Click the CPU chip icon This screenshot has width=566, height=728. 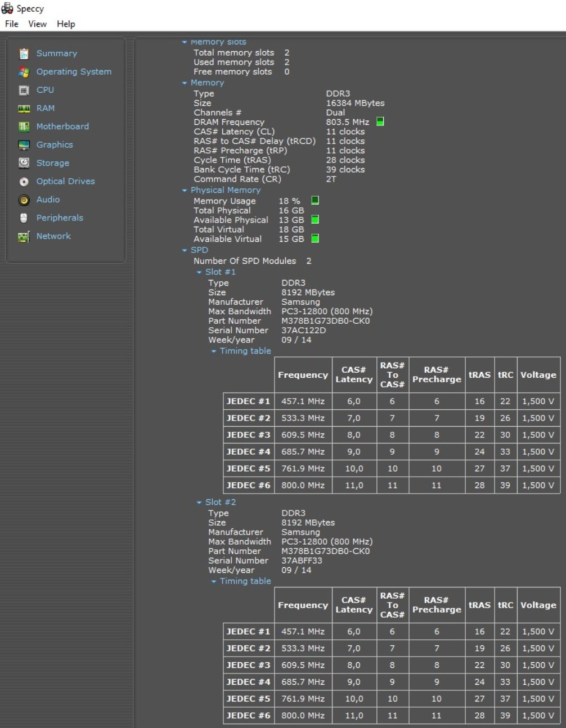click(x=24, y=90)
